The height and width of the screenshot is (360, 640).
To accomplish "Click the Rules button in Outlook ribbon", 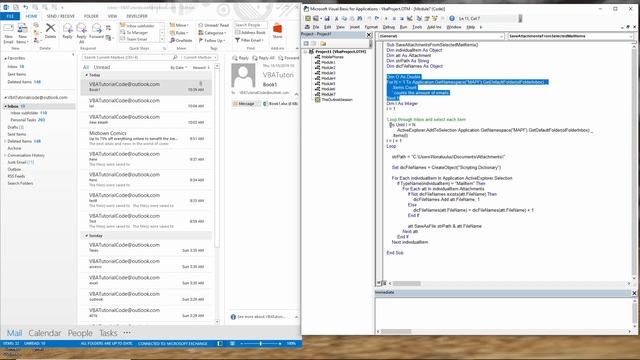I will [179, 33].
